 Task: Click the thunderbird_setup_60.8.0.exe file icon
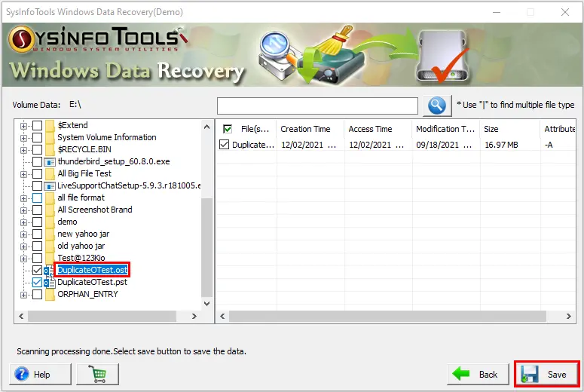(50, 162)
